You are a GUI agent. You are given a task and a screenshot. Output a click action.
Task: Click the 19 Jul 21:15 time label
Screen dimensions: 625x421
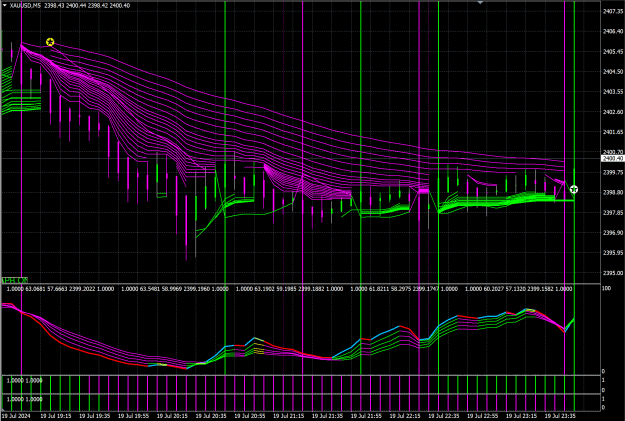(x=289, y=416)
